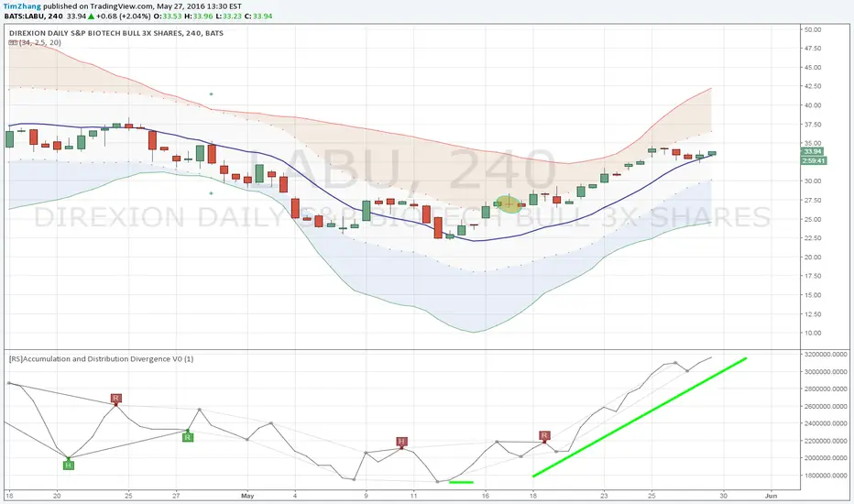Image resolution: width=854 pixels, height=504 pixels.
Task: Click the 10.00 price axis label
Action: coord(812,333)
